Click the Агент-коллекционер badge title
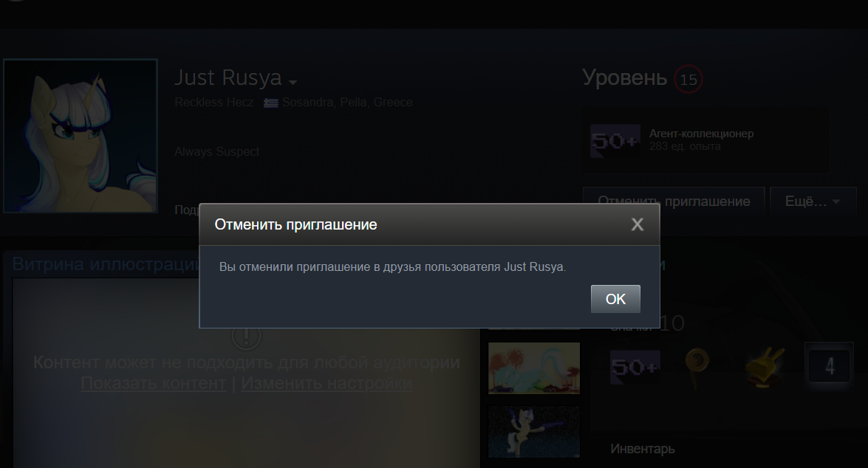Viewport: 868px width, 468px height. coord(701,134)
